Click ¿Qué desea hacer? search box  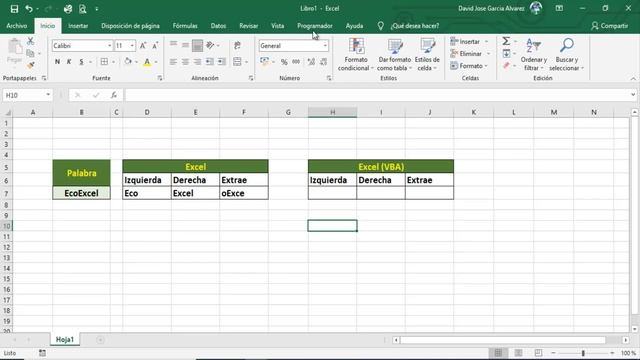[415, 26]
